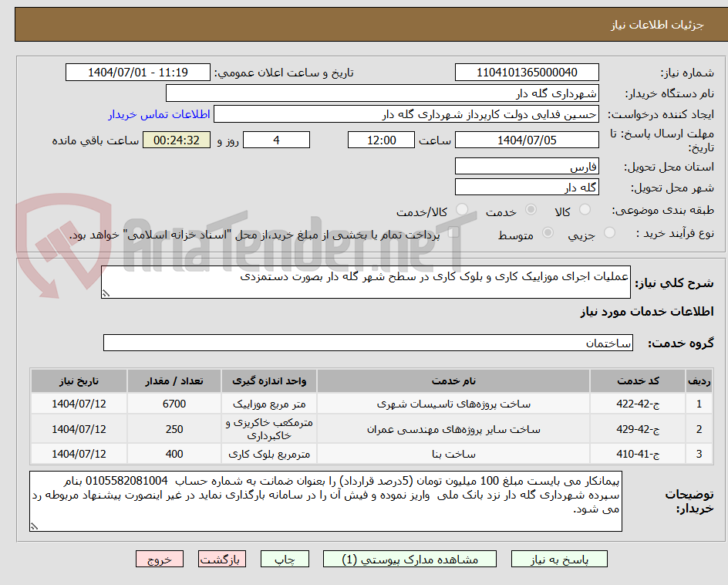This screenshot has width=728, height=585.
Task: Click the توضیحات خریدار notes textarea
Action: click(325, 502)
